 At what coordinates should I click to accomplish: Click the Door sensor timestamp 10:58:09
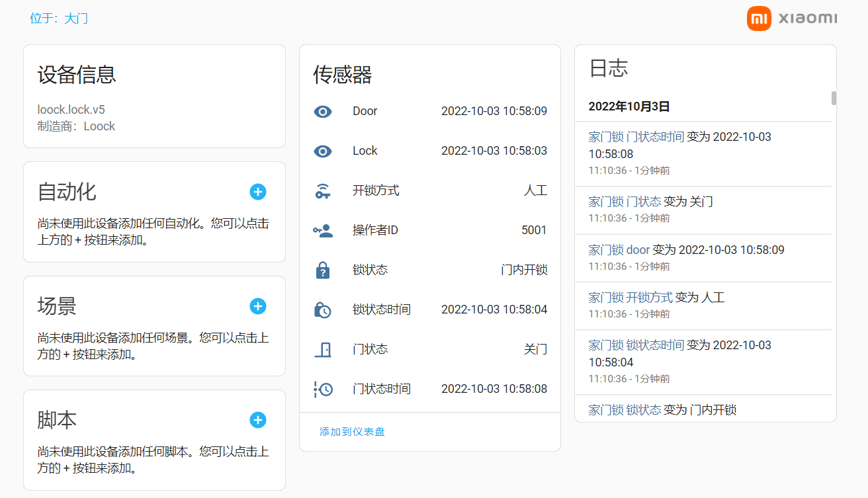pyautogui.click(x=494, y=111)
